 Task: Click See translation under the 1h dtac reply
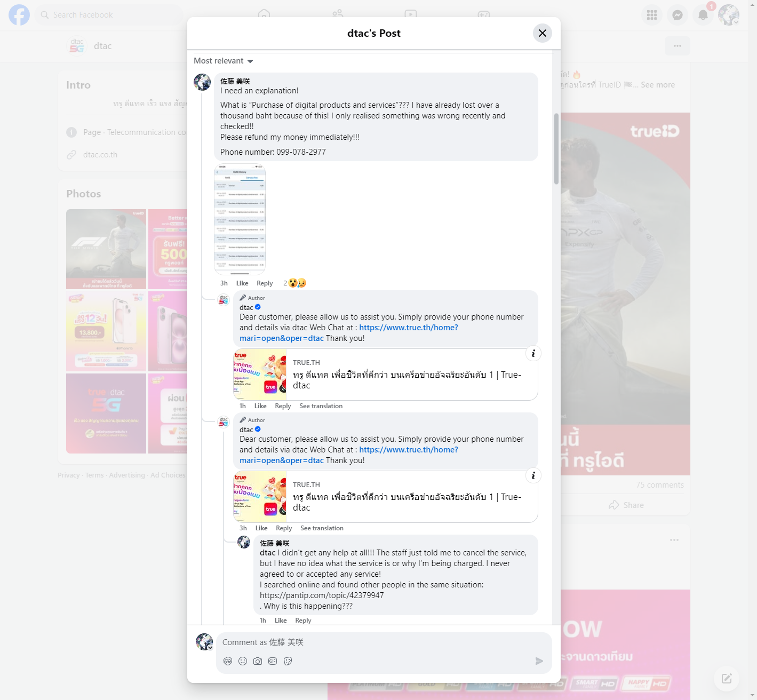click(321, 406)
